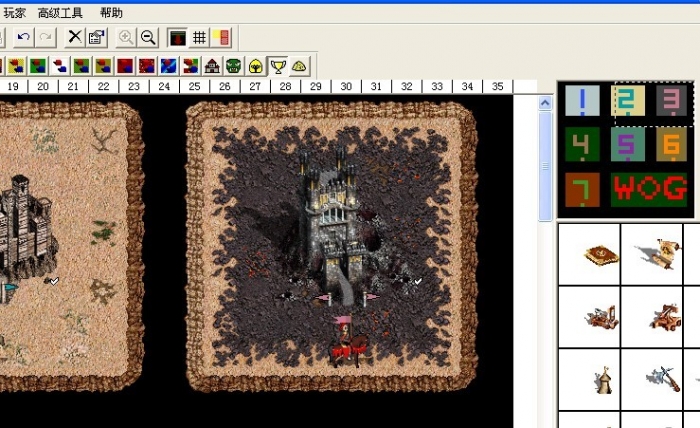Viewport: 700px width, 428px height.
Task: Click ruler column number 28
Action: (x=285, y=86)
